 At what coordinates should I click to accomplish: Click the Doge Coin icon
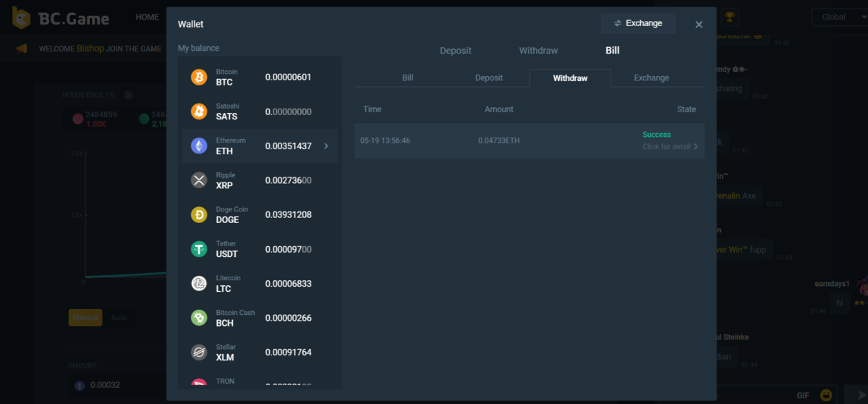pos(199,215)
